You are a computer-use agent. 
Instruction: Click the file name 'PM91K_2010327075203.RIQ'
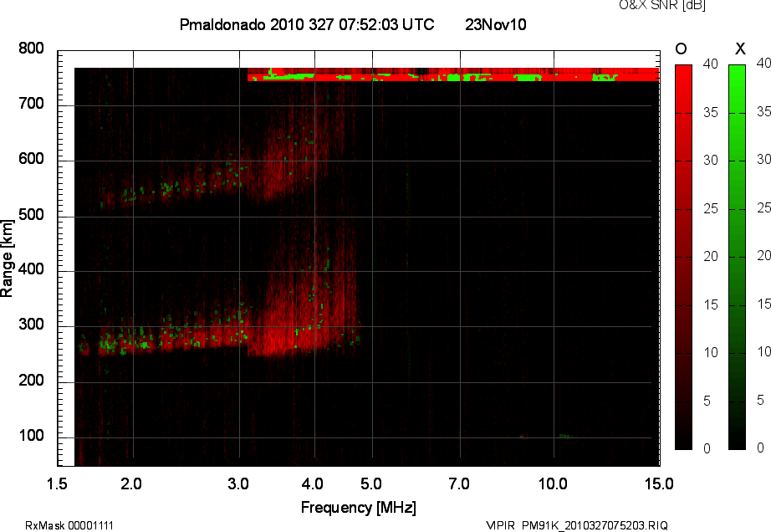click(595, 525)
